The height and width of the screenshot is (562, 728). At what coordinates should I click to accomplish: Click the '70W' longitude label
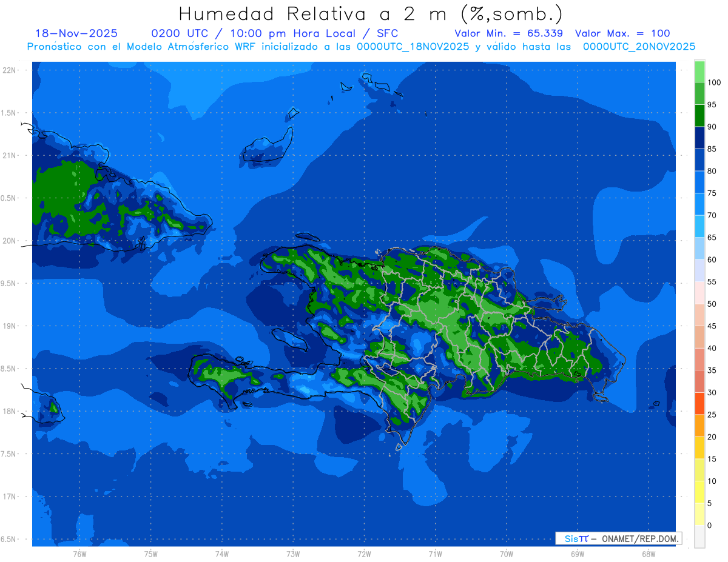pos(507,554)
